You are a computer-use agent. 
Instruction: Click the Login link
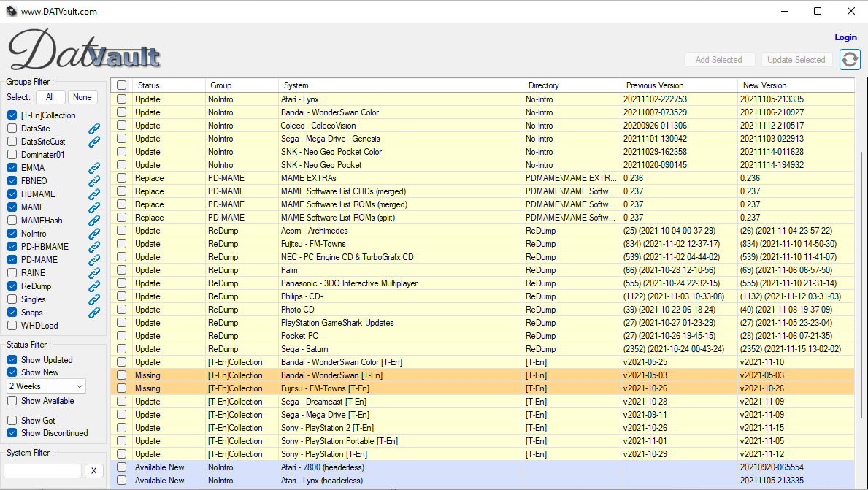pyautogui.click(x=845, y=37)
